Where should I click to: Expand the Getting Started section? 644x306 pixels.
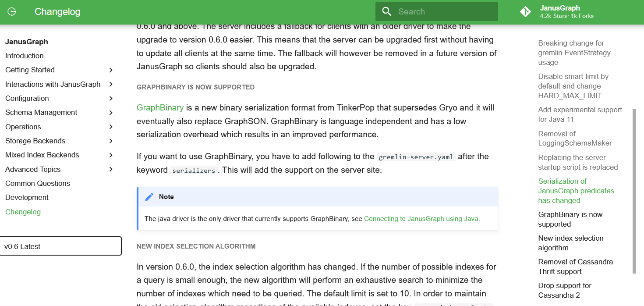click(x=111, y=70)
